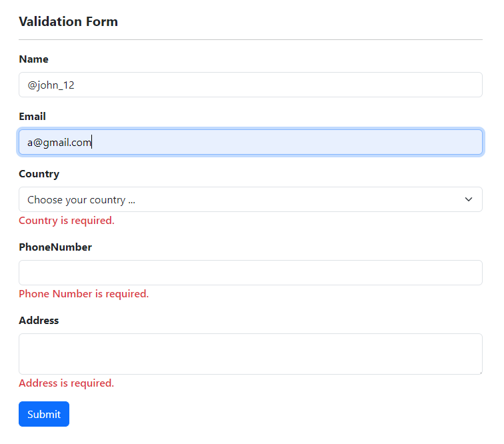
Task: Click the "Address is required." error message
Action: click(x=67, y=383)
